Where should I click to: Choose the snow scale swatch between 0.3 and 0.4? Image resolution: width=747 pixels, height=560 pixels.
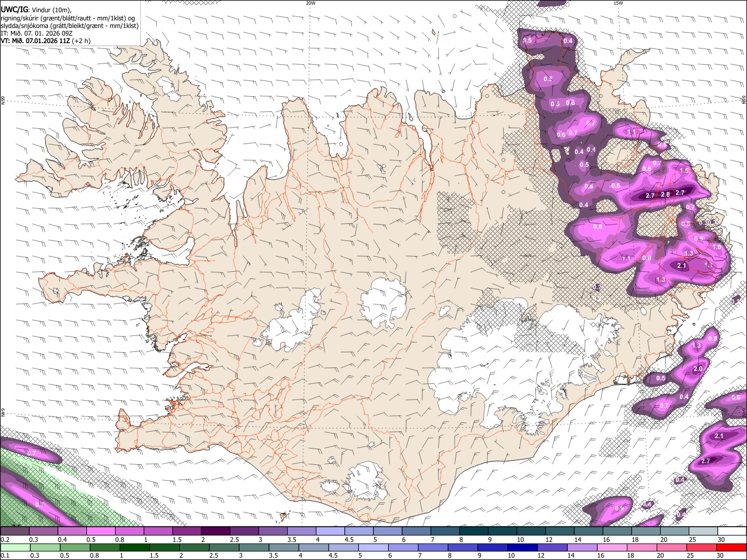[43, 531]
